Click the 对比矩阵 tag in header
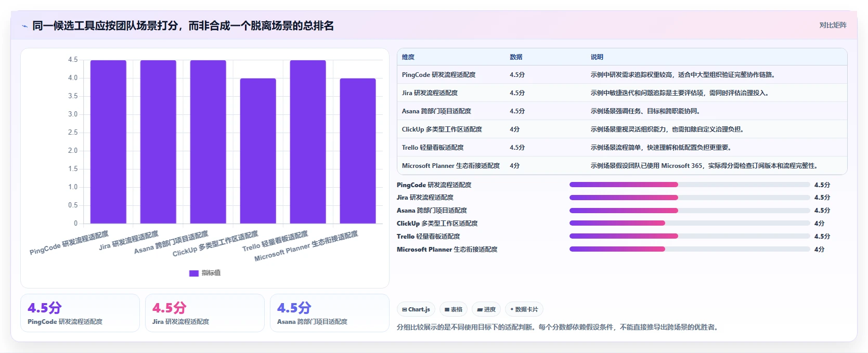The width and height of the screenshot is (868, 353). coord(833,25)
